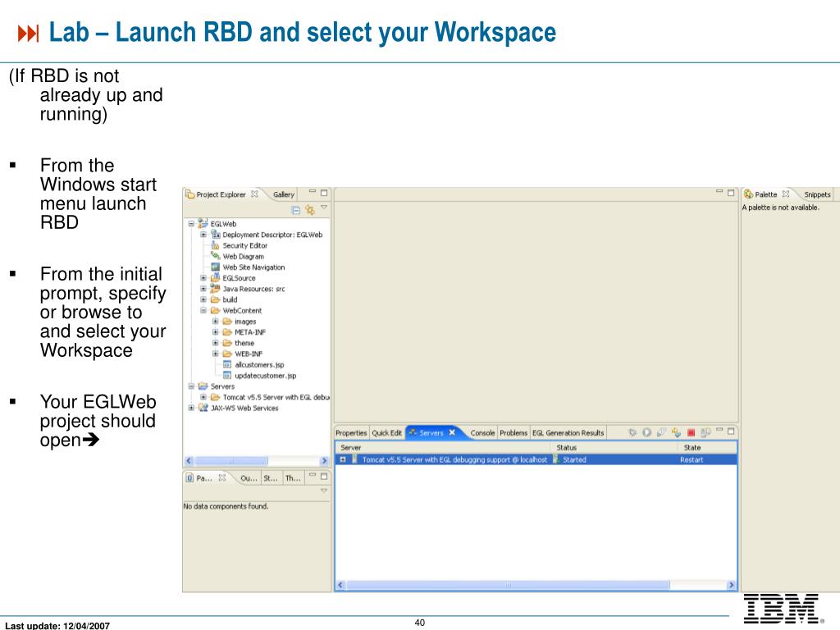The height and width of the screenshot is (630, 840).
Task: Click the icon right of red Stop icon
Action: pyautogui.click(x=705, y=432)
